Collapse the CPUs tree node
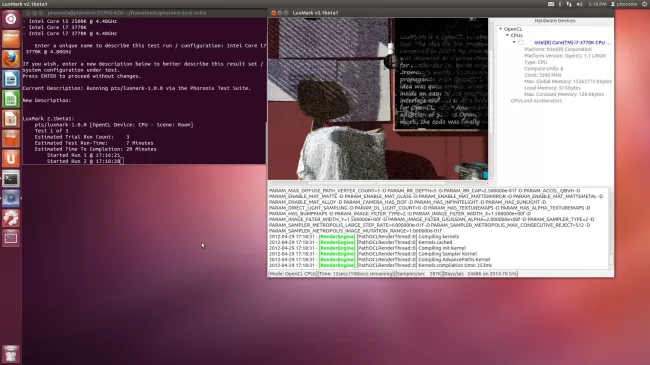 507,36
